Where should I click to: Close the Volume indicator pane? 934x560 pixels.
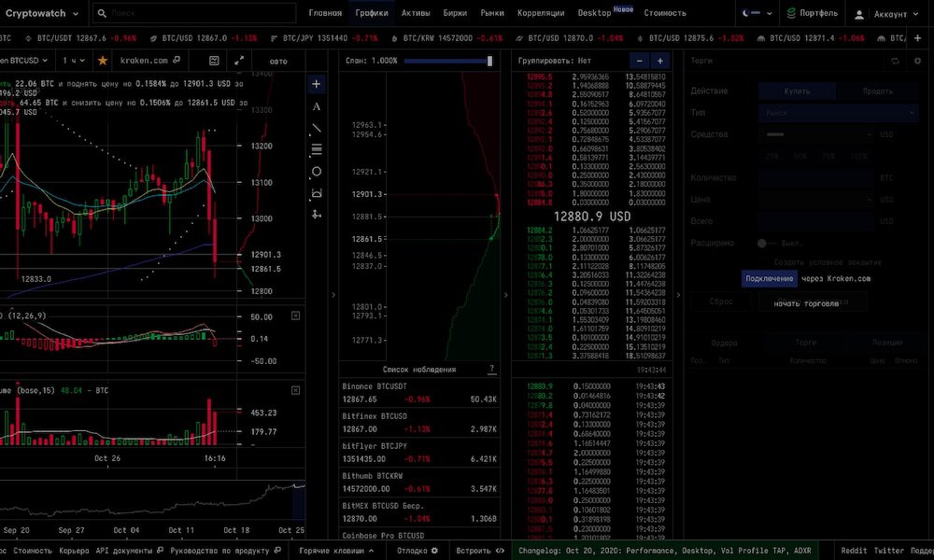[295, 390]
